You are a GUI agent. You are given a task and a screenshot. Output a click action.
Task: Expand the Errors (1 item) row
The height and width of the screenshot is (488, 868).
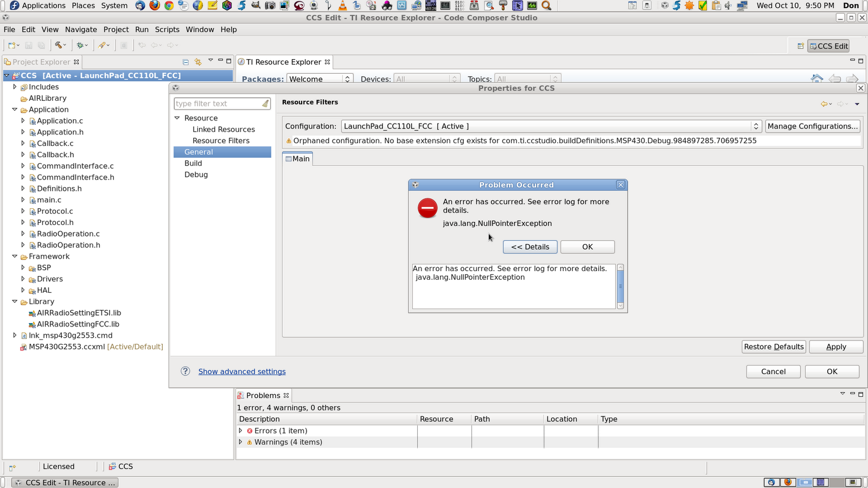click(241, 431)
